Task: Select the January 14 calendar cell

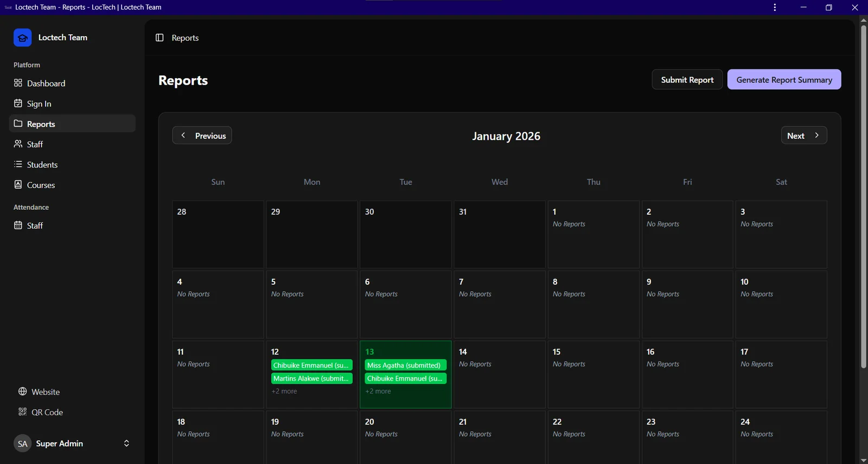Action: [x=500, y=374]
